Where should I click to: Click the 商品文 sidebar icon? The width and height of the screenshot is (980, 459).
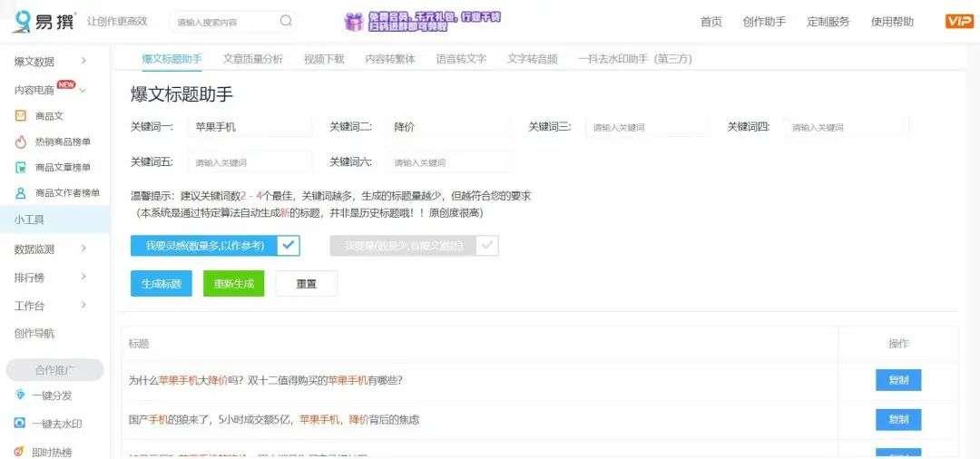pyautogui.click(x=21, y=115)
